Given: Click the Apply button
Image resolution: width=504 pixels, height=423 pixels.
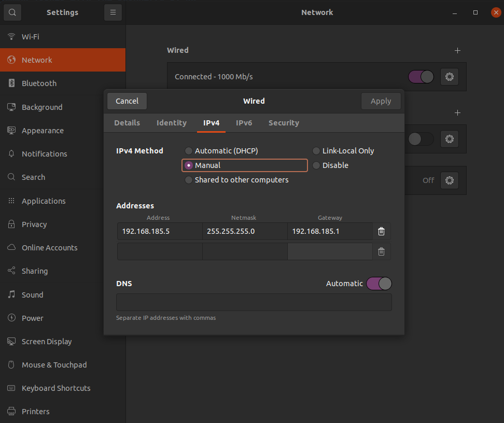Looking at the screenshot, I should point(381,101).
